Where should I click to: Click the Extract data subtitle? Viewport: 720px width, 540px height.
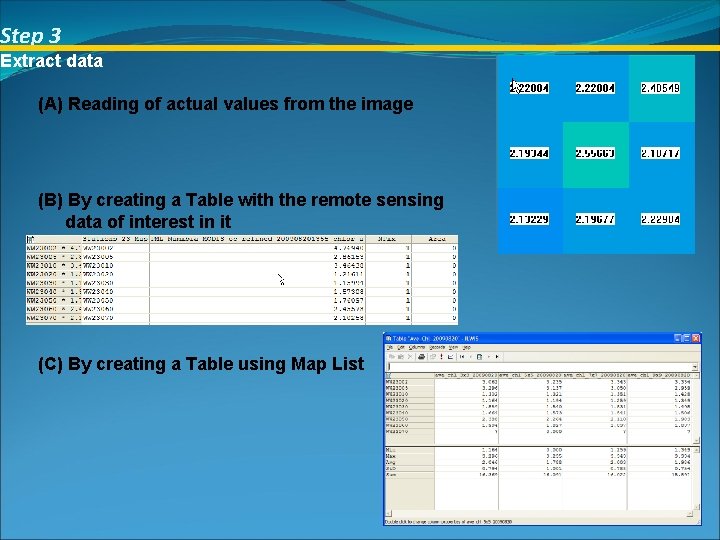point(51,61)
